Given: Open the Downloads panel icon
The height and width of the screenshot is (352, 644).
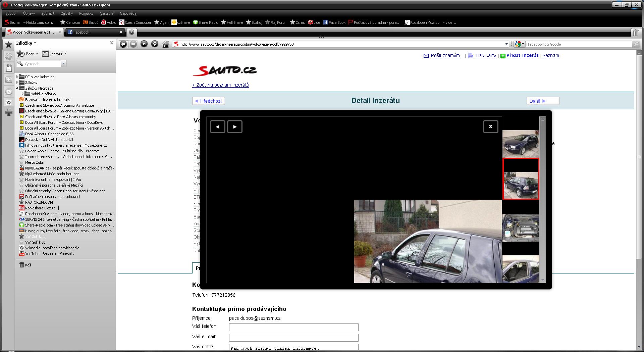Looking at the screenshot, I should coord(9,80).
